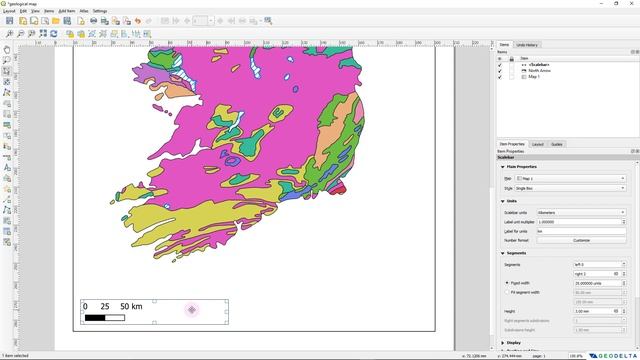Toggle visibility checkbox for North Arrow item
The image size is (640, 360).
500,71
